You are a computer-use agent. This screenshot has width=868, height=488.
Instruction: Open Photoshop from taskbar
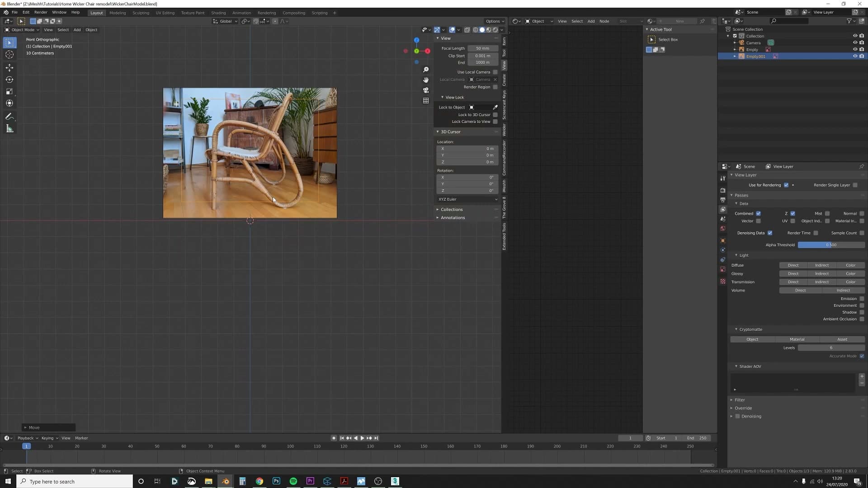tap(276, 481)
